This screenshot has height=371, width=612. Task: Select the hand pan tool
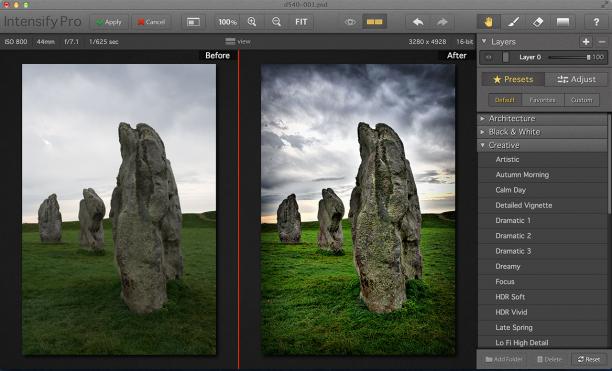[x=488, y=22]
